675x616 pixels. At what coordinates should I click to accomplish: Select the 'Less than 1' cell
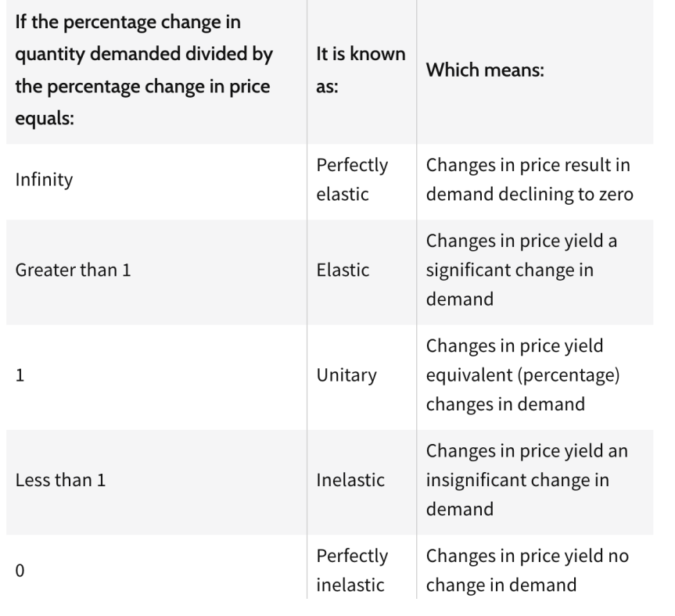60,480
